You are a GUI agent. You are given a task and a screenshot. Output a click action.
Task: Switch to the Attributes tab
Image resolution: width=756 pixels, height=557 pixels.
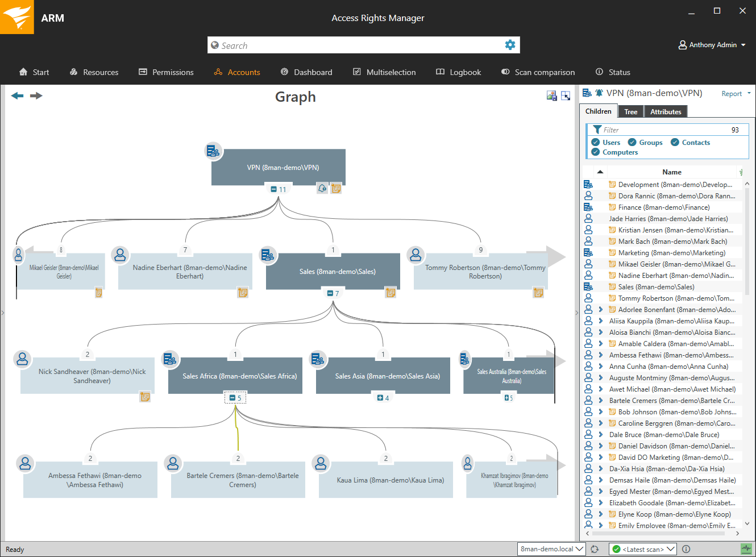click(666, 111)
